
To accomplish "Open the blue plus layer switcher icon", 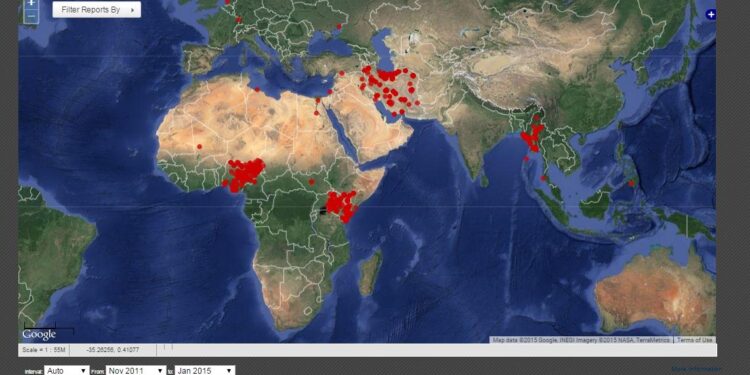I will pos(711,15).
